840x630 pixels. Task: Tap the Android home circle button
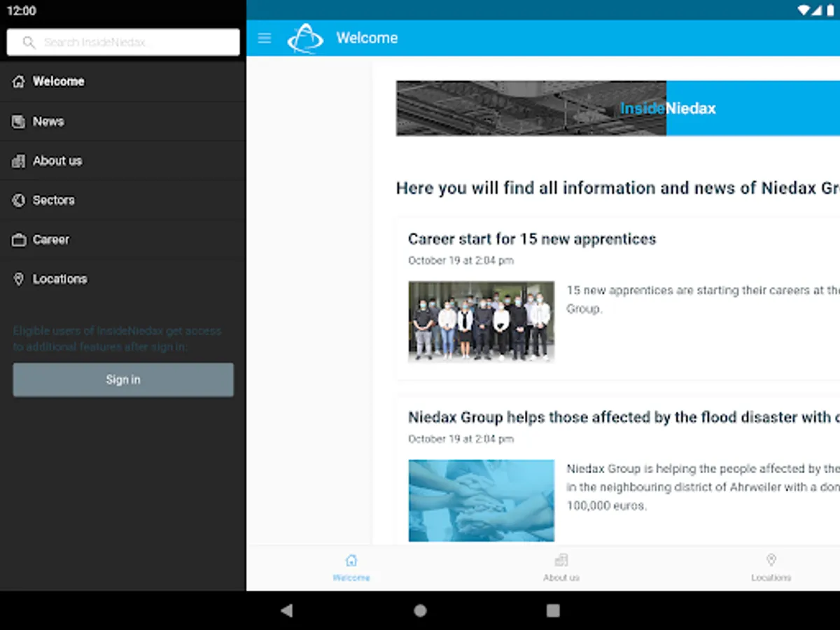pos(420,610)
